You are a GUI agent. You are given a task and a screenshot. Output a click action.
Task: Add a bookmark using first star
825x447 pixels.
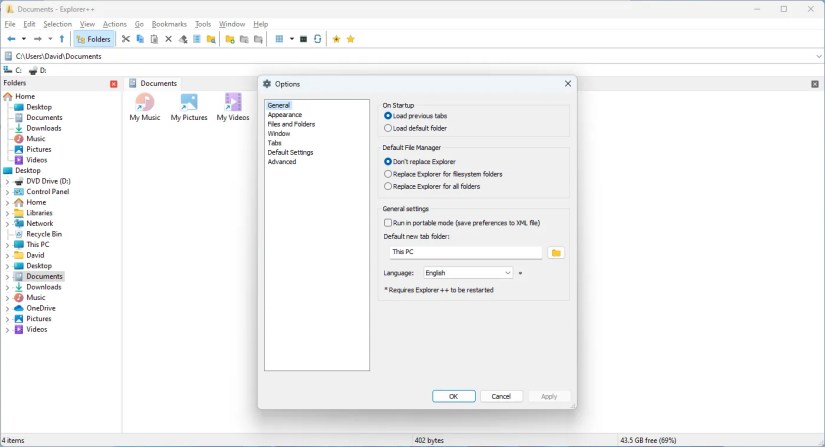click(336, 39)
